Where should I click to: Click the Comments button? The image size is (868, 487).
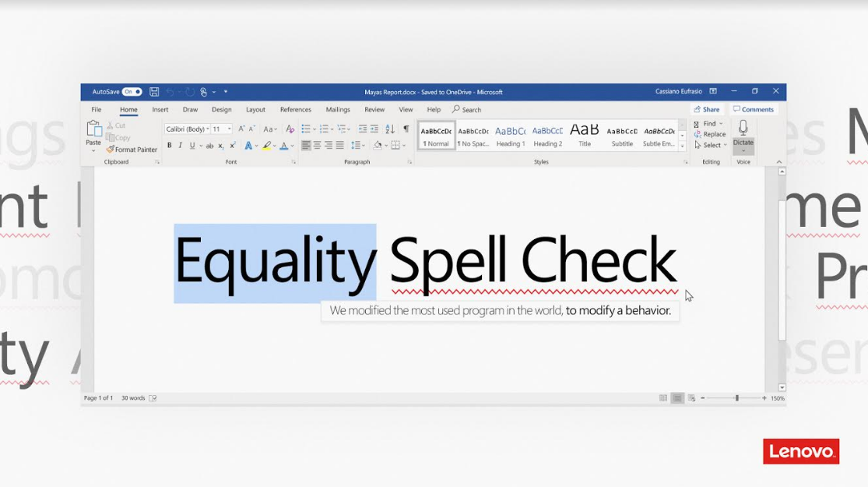coord(754,110)
